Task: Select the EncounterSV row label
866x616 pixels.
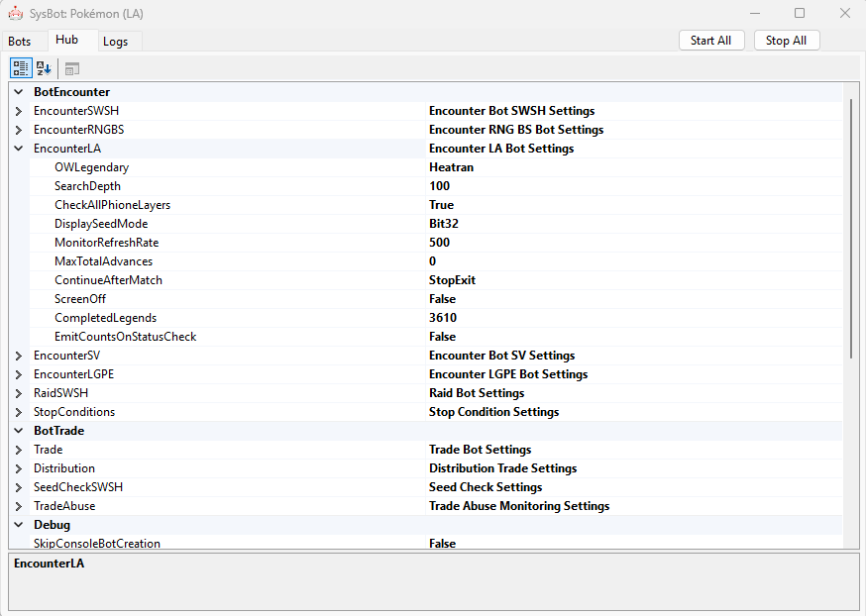Action: 66,356
